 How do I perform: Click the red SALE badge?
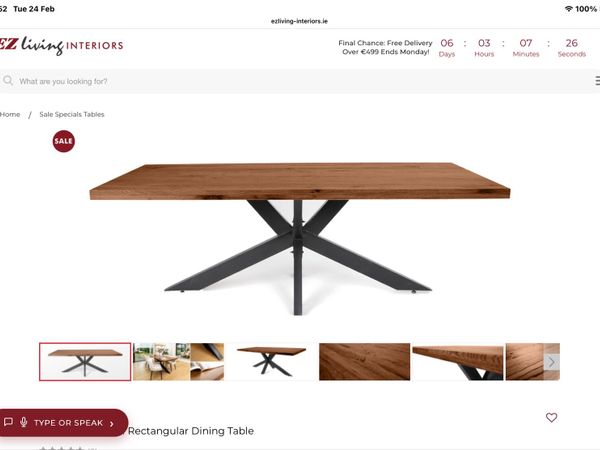(64, 141)
